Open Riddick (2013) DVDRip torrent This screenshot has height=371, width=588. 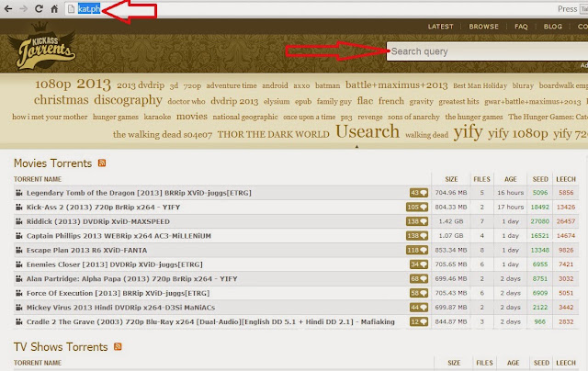click(x=98, y=221)
